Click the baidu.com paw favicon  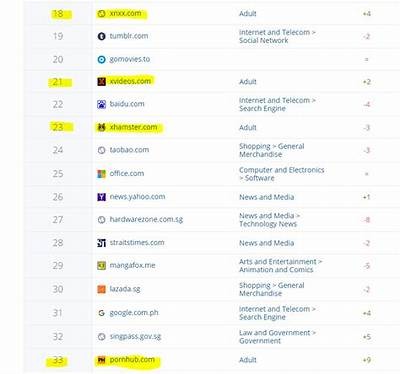[x=101, y=104]
